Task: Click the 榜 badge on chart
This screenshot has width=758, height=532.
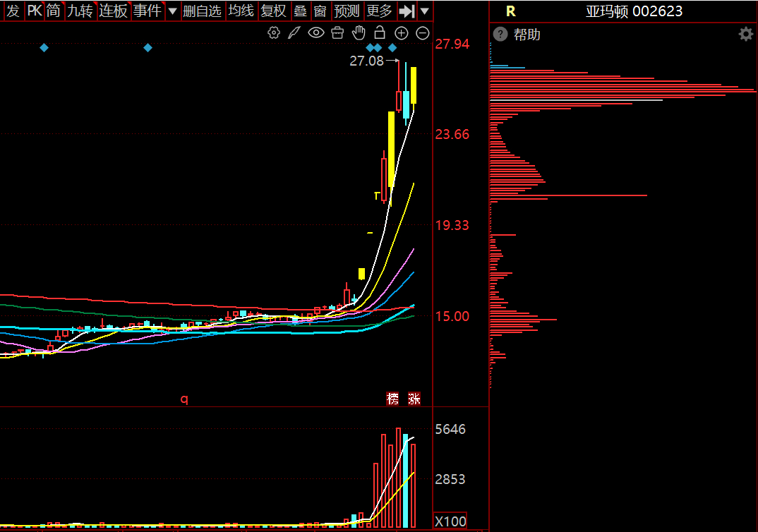Action: pos(392,399)
